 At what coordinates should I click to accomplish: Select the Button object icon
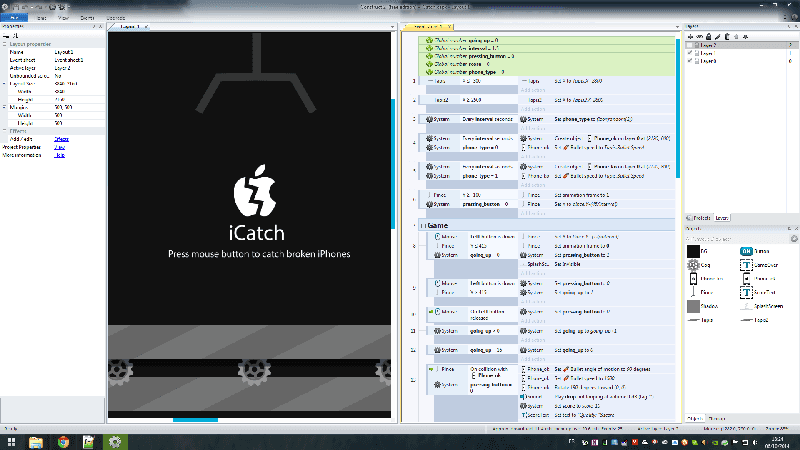pos(746,251)
